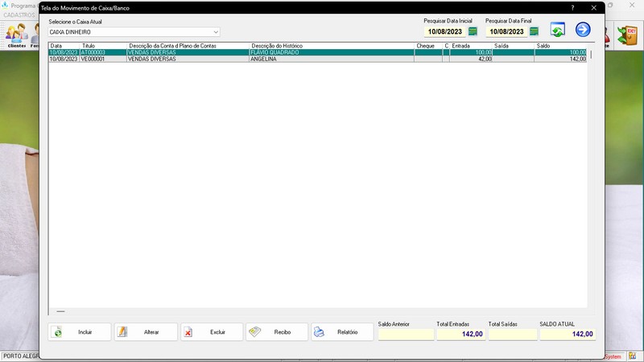Click the Data column header
Image resolution: width=644 pixels, height=362 pixels.
tap(64, 46)
